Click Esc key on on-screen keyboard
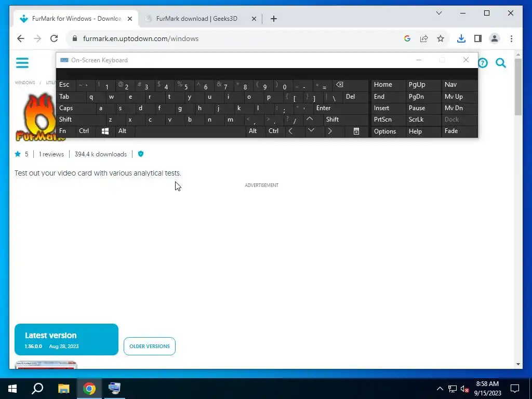 point(66,85)
